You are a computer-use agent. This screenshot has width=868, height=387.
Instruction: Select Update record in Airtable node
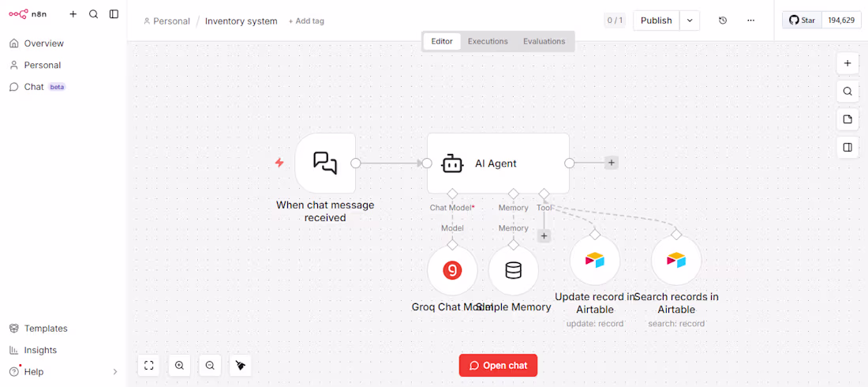point(595,260)
